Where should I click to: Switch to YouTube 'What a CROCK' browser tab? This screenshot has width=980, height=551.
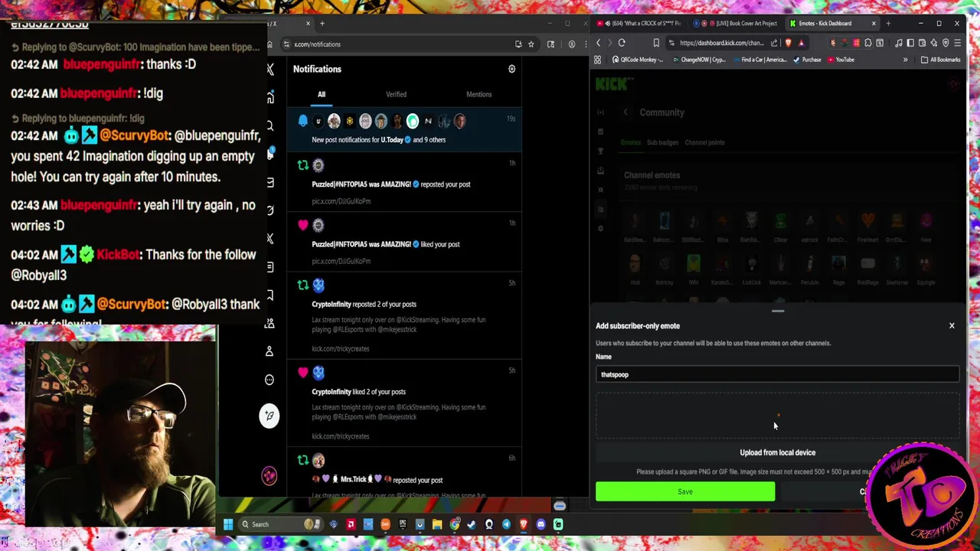pos(638,23)
